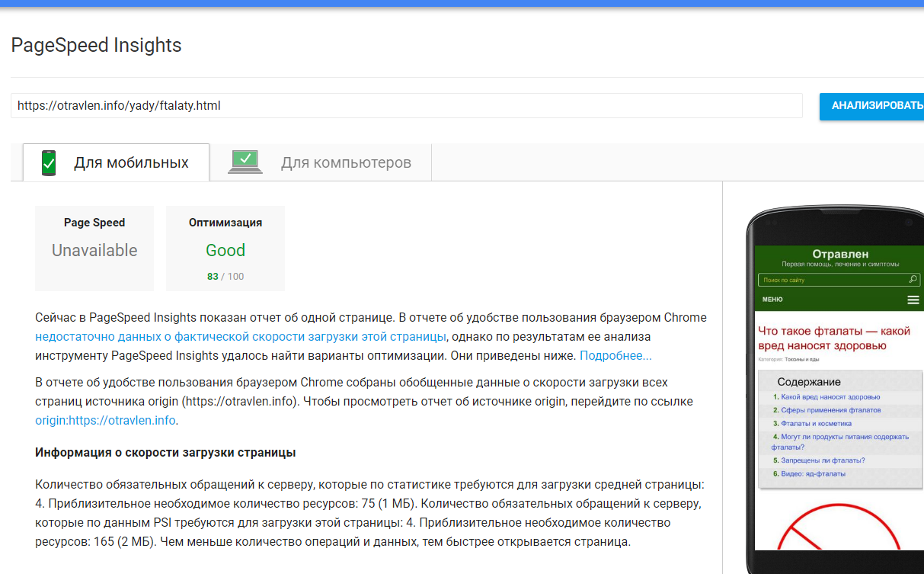The image size is (924, 574).
Task: Click МЕНЮ label in phone preview
Action: coord(772,300)
